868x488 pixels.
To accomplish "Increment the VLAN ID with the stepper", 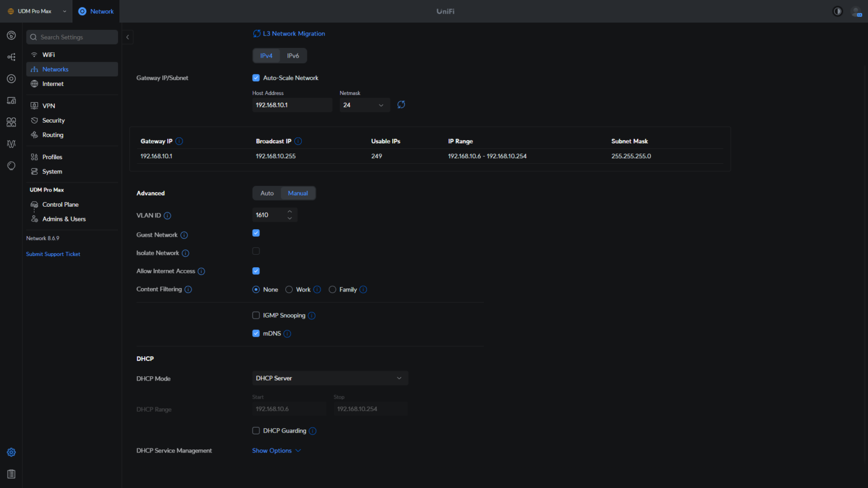I will (x=289, y=212).
